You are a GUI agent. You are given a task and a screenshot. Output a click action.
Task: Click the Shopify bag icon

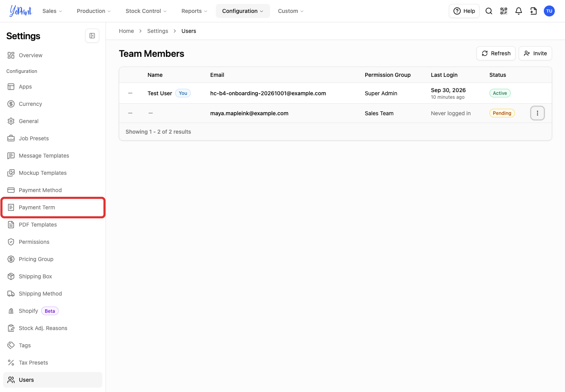coord(11,311)
